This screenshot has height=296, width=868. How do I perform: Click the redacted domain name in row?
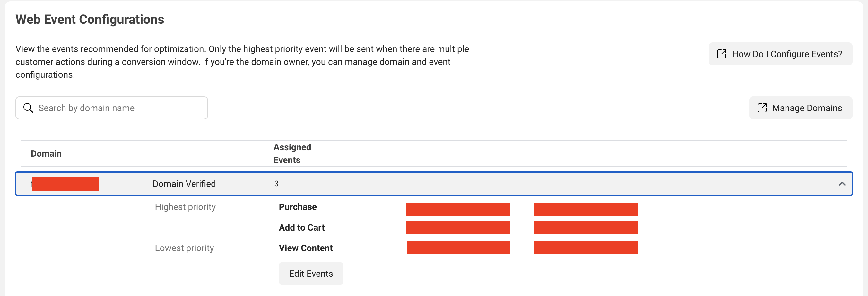[65, 184]
